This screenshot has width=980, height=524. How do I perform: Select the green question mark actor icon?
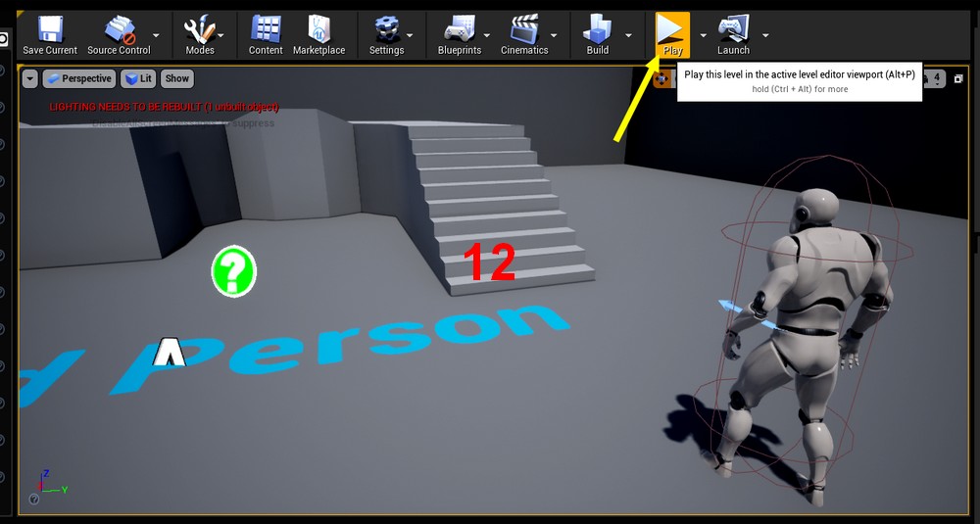[x=234, y=271]
